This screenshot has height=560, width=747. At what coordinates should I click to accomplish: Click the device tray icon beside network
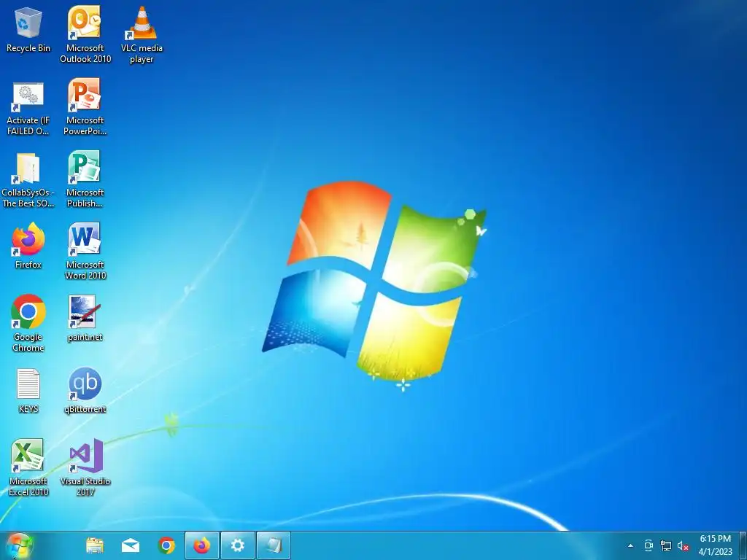tap(649, 545)
